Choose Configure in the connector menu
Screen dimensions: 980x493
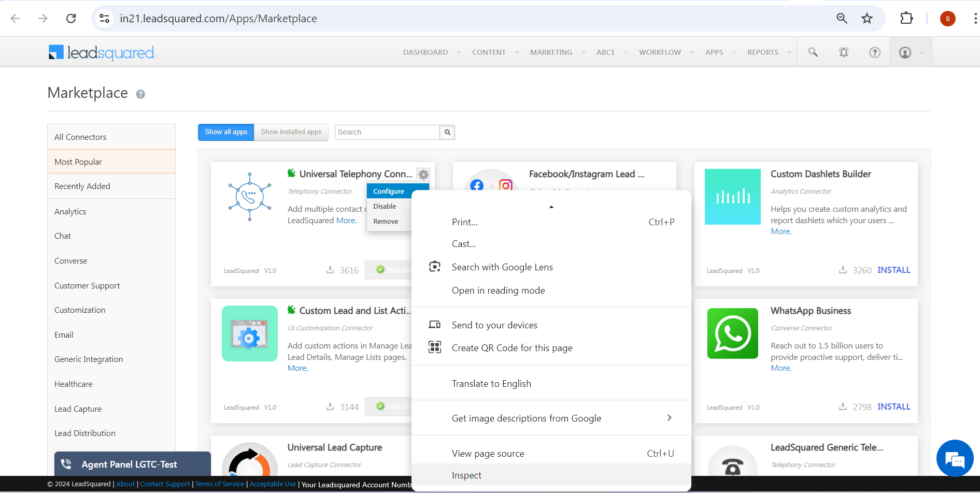pyautogui.click(x=389, y=192)
